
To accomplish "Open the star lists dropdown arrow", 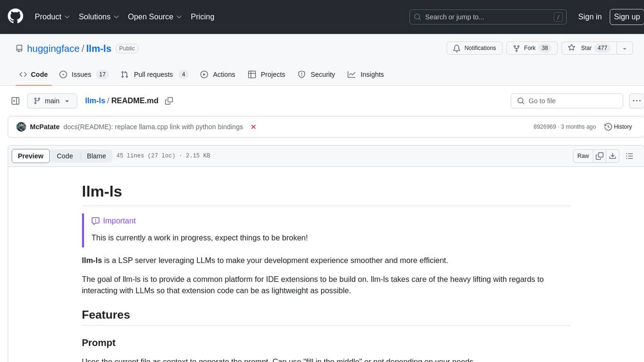I will pos(625,48).
